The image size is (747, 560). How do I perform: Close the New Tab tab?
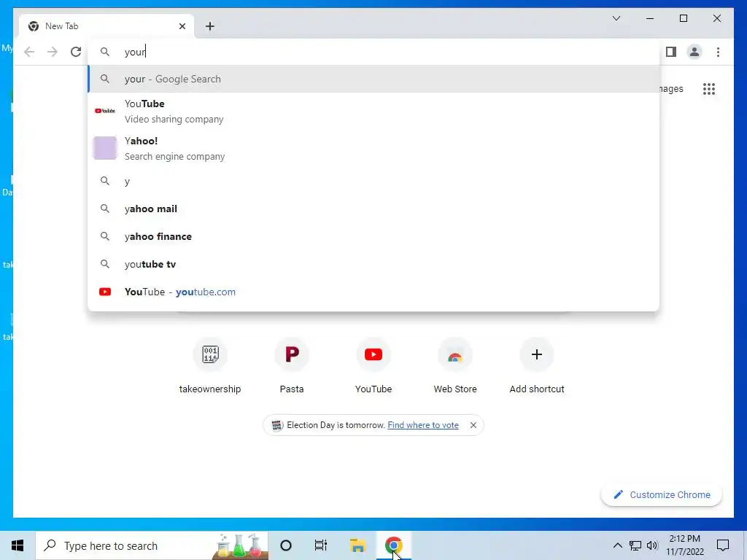point(182,26)
